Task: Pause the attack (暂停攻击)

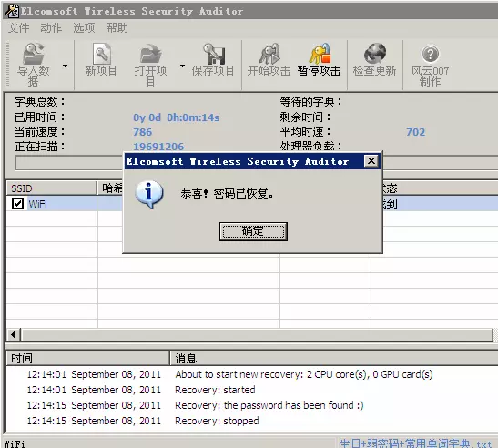Action: [x=319, y=60]
